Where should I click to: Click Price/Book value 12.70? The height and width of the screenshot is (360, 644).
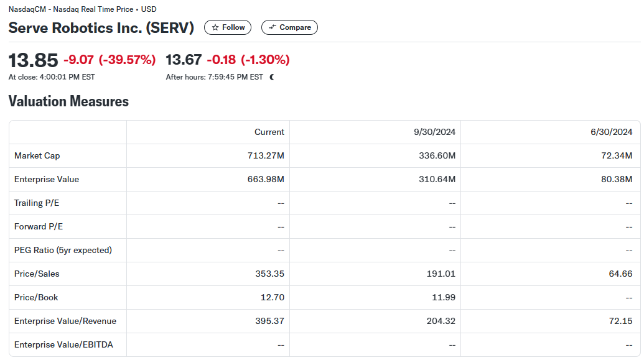[273, 298]
